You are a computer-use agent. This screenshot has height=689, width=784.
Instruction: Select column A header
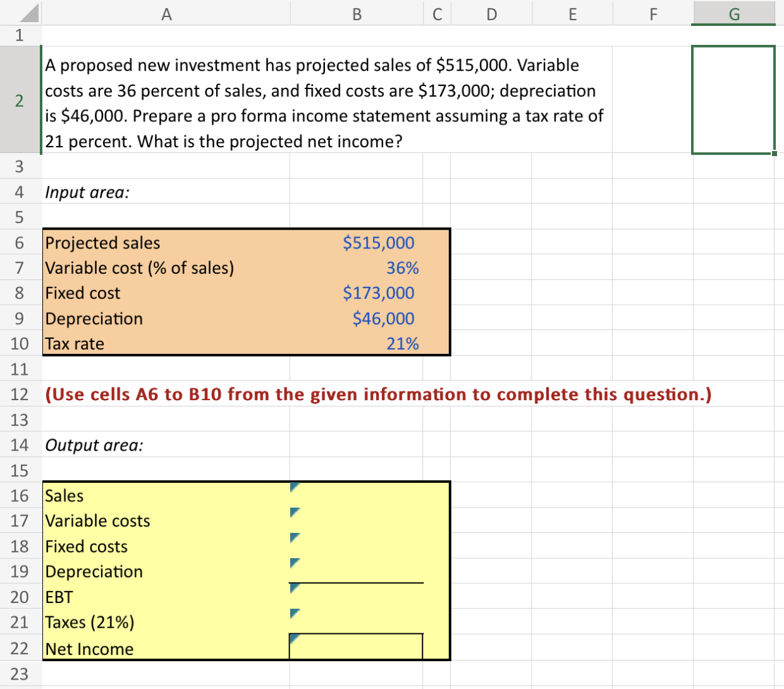(x=166, y=13)
